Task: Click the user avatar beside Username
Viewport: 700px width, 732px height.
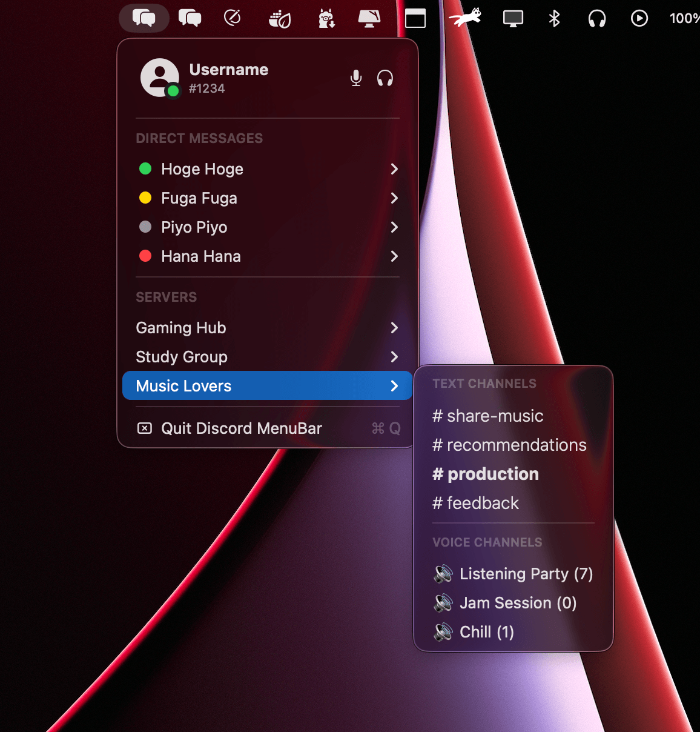Action: (x=159, y=78)
